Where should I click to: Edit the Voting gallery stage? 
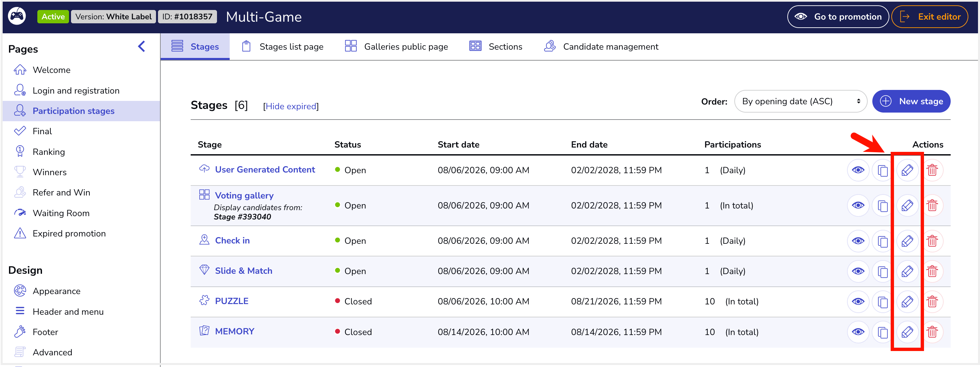907,205
